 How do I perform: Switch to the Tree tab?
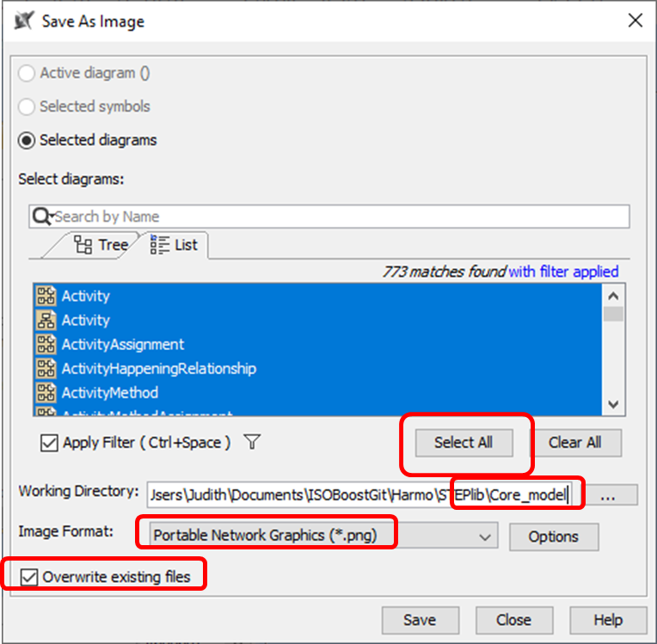click(x=101, y=245)
